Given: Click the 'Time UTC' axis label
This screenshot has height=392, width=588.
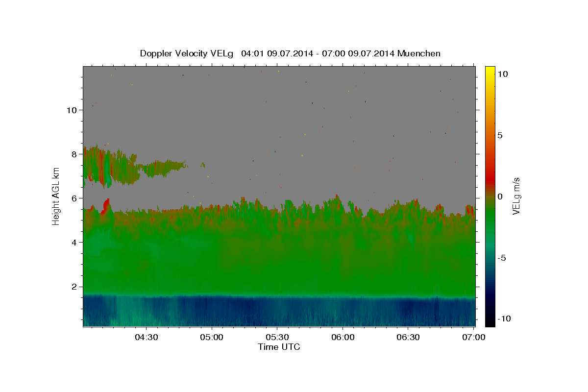Looking at the screenshot, I should click(279, 347).
